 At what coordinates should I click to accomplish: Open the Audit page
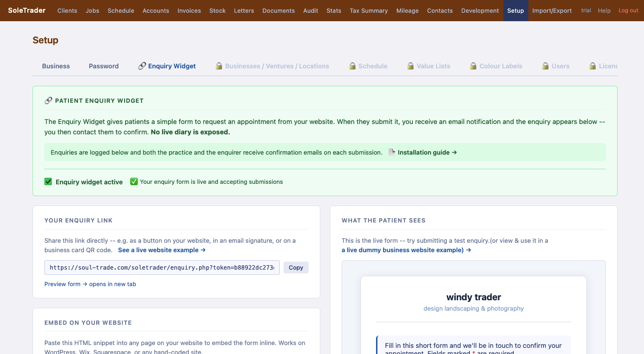pyautogui.click(x=310, y=10)
